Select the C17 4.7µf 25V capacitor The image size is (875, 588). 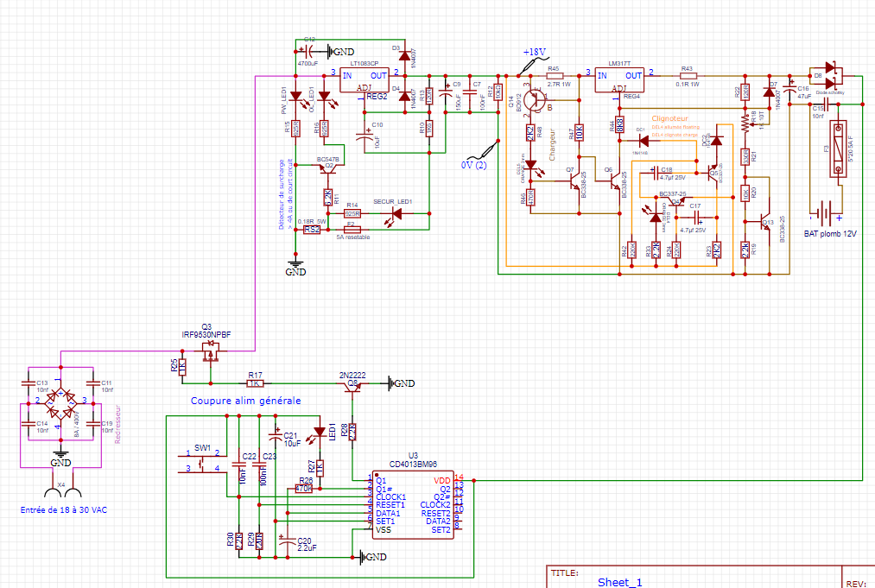coord(698,218)
